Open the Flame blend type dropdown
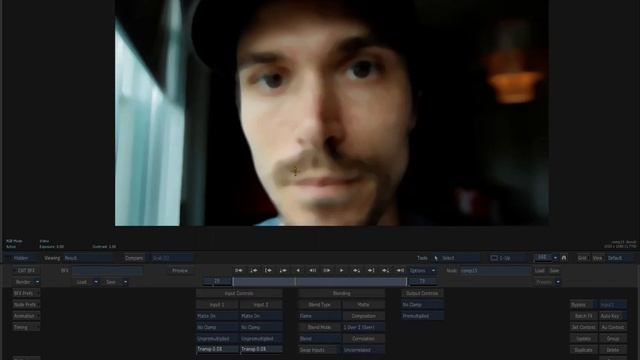 tap(320, 316)
